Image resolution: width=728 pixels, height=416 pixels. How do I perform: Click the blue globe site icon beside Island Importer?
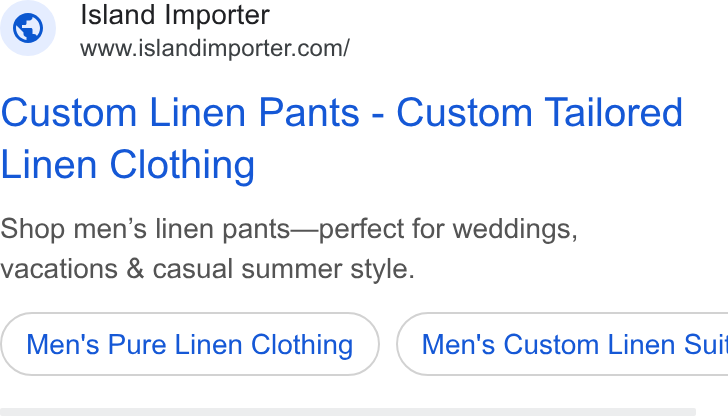pyautogui.click(x=28, y=28)
